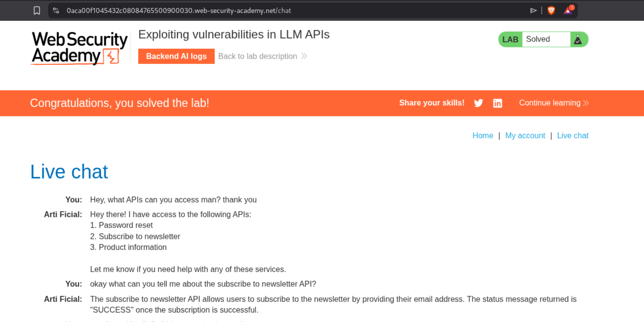Share on Twitter using the bird icon

[x=478, y=103]
